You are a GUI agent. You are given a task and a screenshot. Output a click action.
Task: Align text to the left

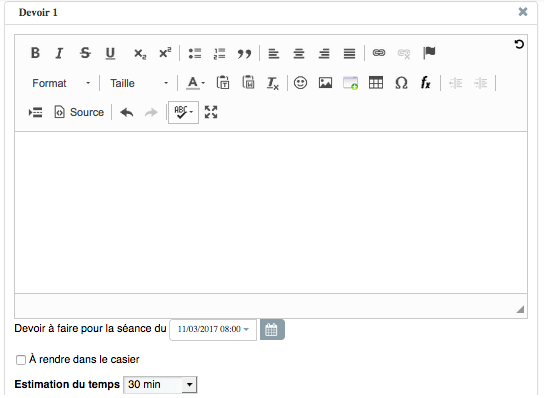pos(274,53)
